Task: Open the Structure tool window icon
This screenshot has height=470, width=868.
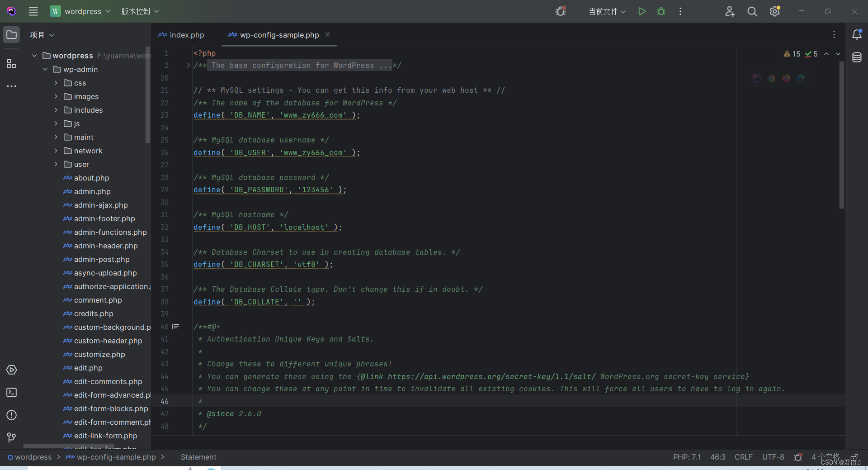Action: pos(11,64)
